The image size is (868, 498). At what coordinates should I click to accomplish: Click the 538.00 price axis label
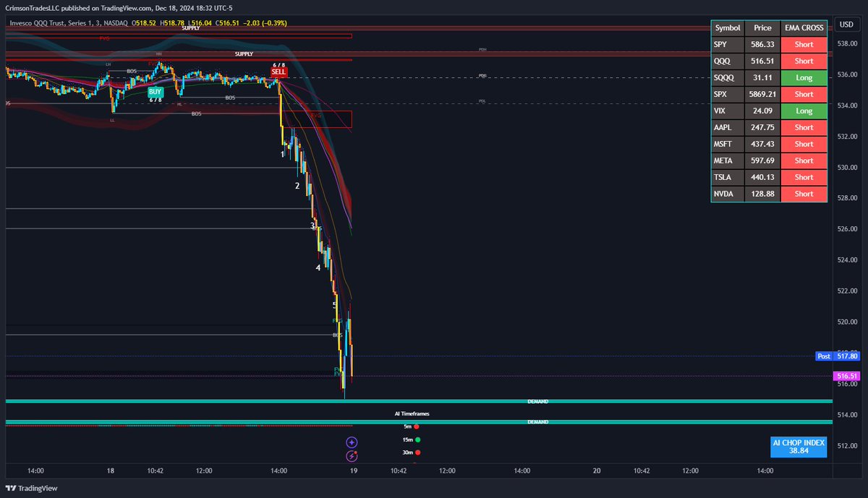click(x=847, y=43)
